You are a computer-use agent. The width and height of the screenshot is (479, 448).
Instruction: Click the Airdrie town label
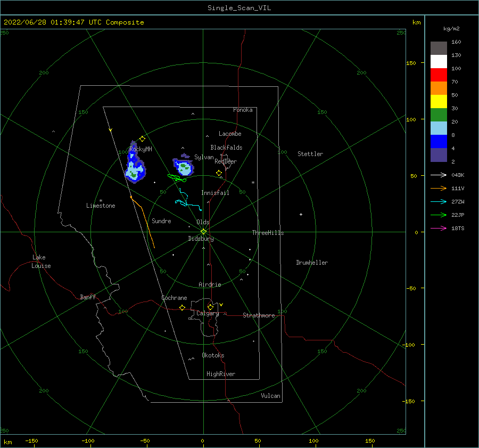[210, 284]
